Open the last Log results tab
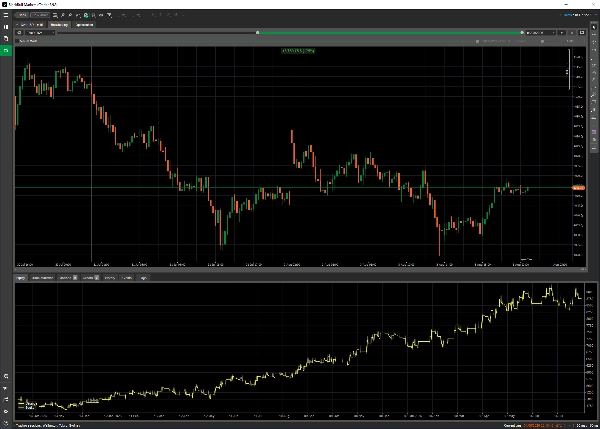This screenshot has height=429, width=600. pos(143,278)
